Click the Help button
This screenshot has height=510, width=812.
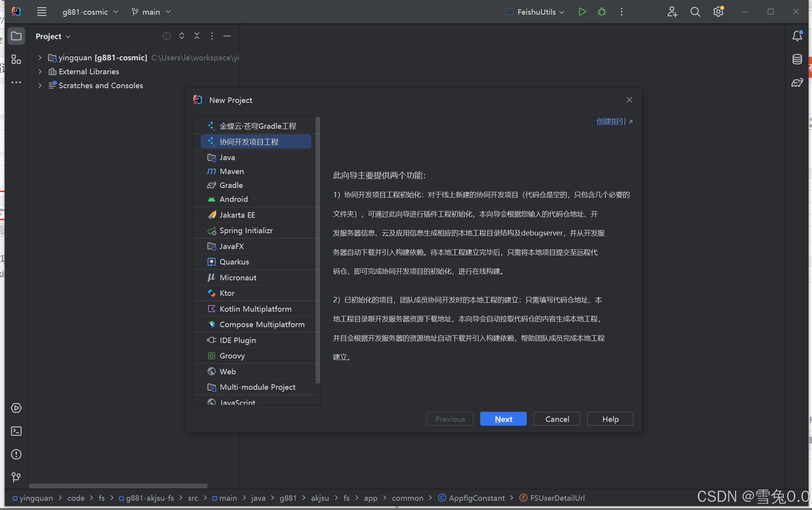610,419
